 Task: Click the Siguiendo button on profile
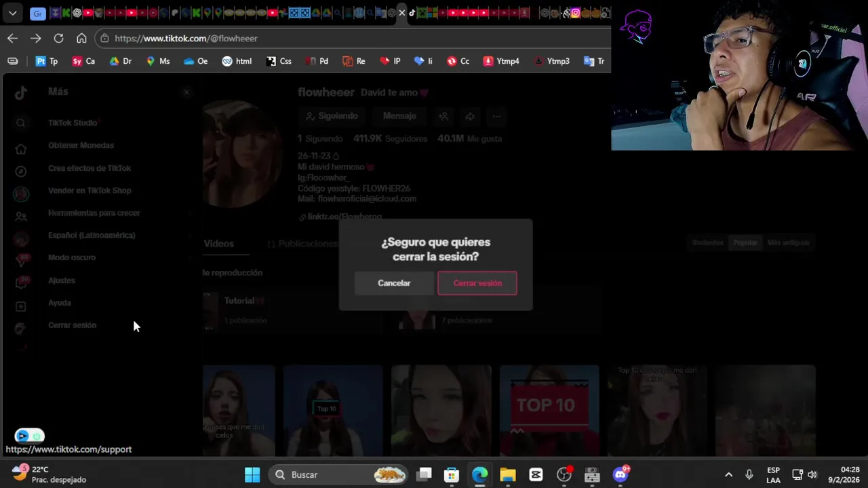(x=332, y=116)
